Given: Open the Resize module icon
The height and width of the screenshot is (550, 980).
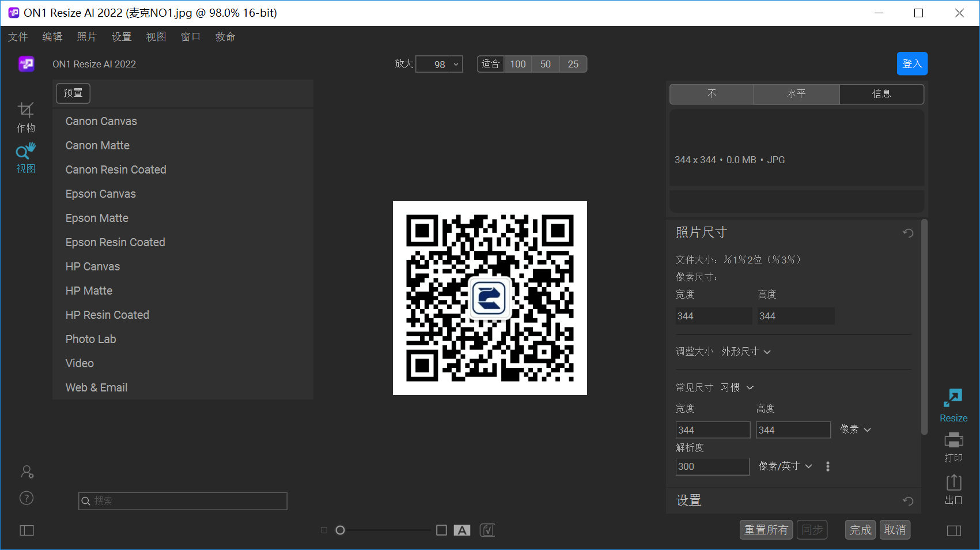Looking at the screenshot, I should (x=953, y=406).
